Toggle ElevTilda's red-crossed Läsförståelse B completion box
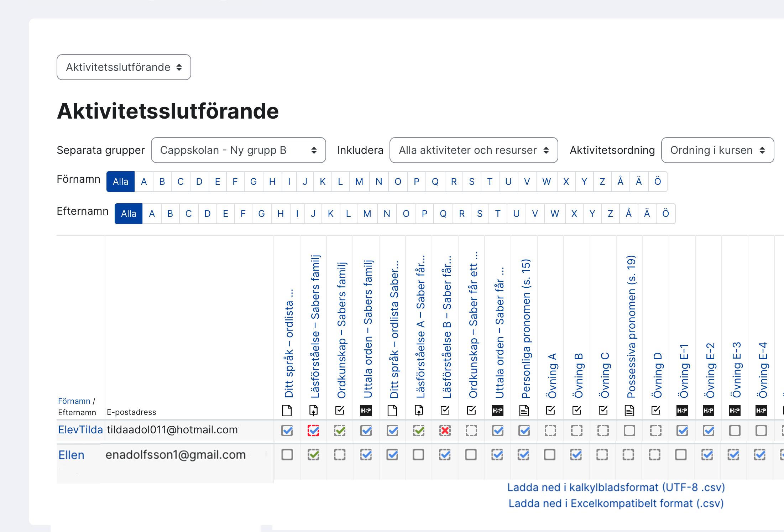This screenshot has height=532, width=784. point(445,431)
